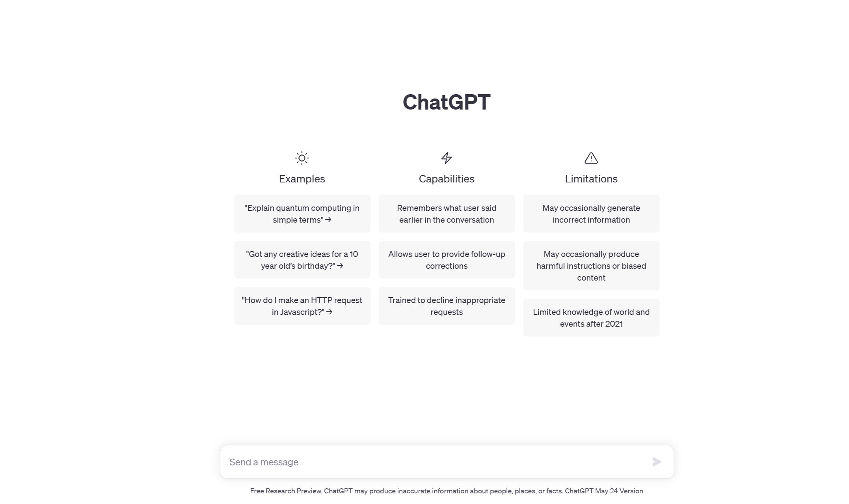
Task: Click the Trained to decline requests card
Action: pyautogui.click(x=447, y=306)
